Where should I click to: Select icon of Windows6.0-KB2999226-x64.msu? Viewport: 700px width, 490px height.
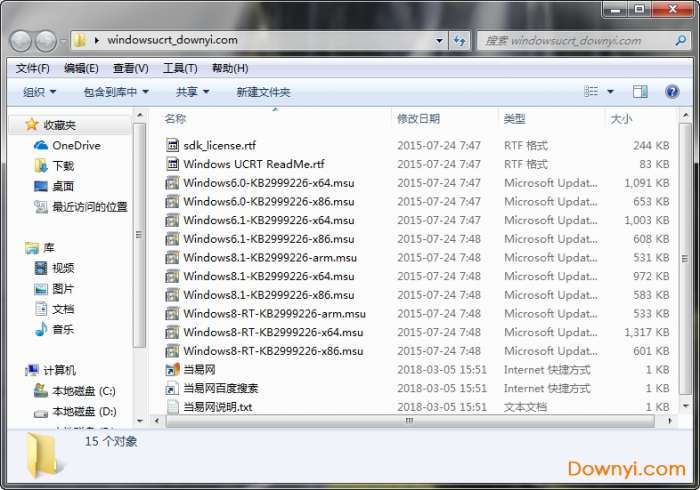click(x=172, y=183)
